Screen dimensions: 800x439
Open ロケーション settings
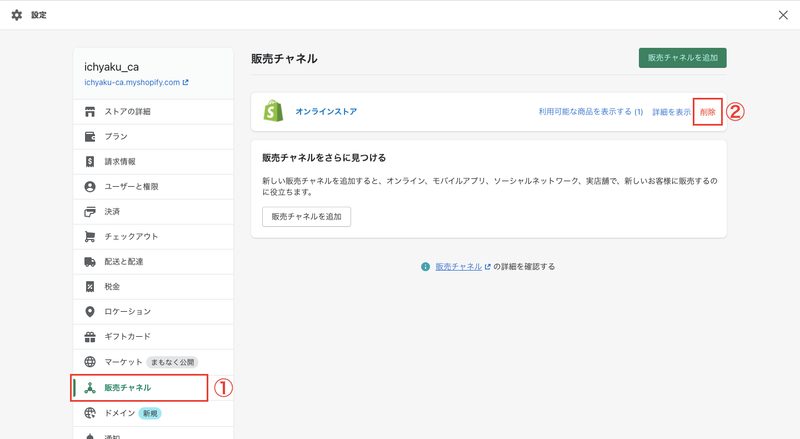(x=153, y=311)
